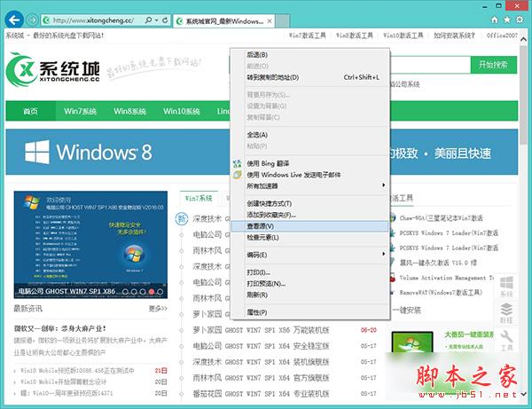Click the 系统城 site logo

pyautogui.click(x=53, y=69)
